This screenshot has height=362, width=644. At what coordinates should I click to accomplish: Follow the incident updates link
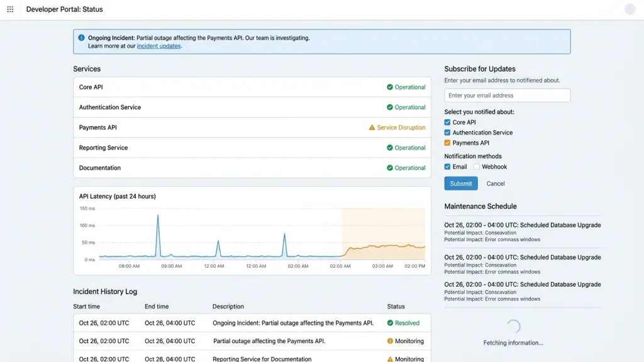pos(158,46)
